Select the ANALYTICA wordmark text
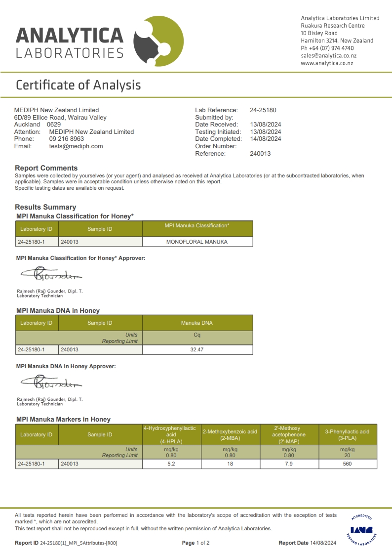This screenshot has width=392, height=555. point(70,36)
